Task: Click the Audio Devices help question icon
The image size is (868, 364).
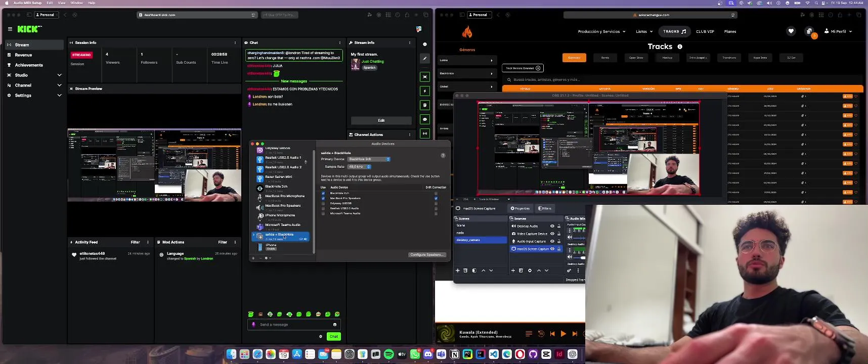Action: 443,155
